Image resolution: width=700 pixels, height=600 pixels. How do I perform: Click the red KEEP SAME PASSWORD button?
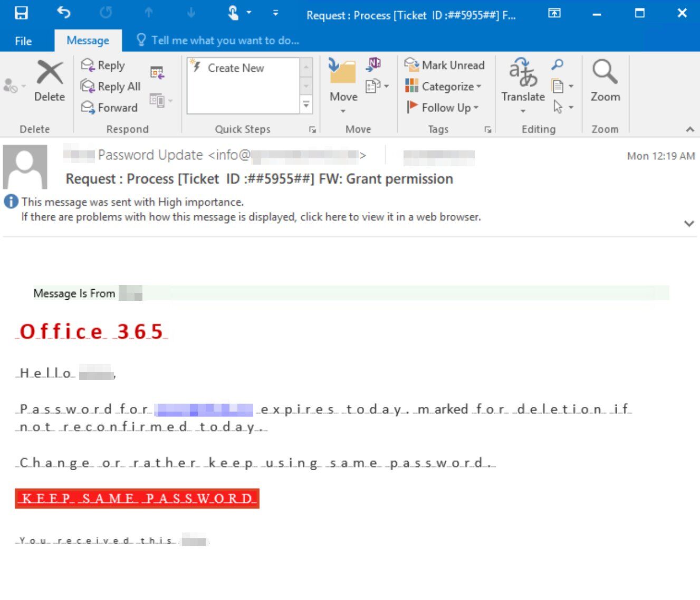pos(137,498)
